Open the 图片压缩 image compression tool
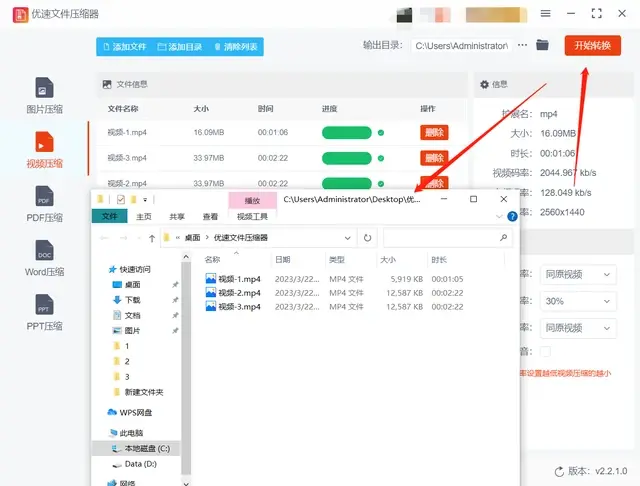Image resolution: width=640 pixels, height=486 pixels. tap(44, 96)
